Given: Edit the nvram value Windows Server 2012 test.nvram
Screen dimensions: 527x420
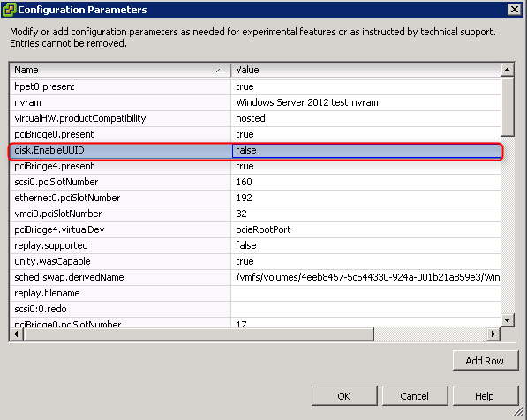Looking at the screenshot, I should (366, 102).
